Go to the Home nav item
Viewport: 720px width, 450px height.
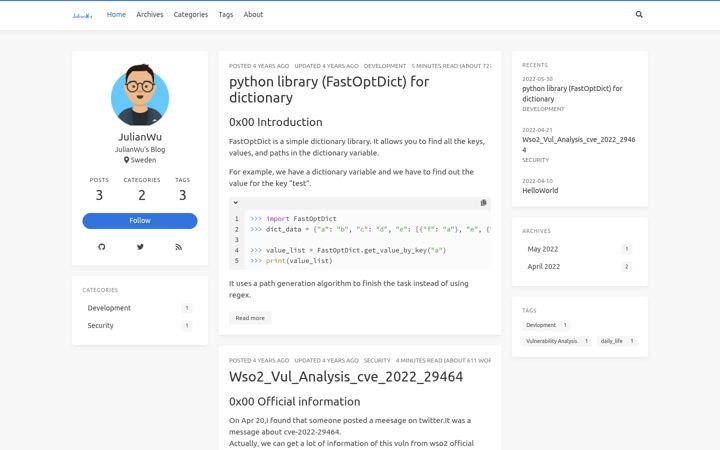[116, 15]
